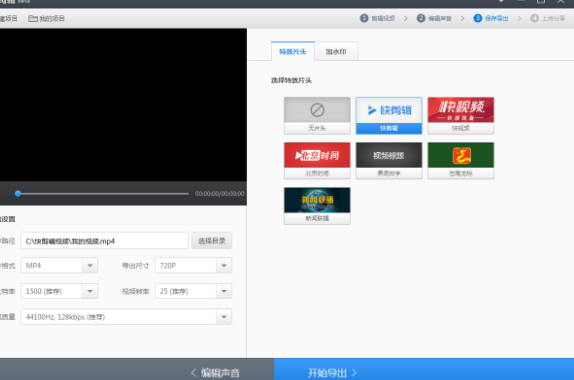The height and width of the screenshot is (380, 574).
Task: Switch to 加水印 tab
Action: click(x=336, y=52)
